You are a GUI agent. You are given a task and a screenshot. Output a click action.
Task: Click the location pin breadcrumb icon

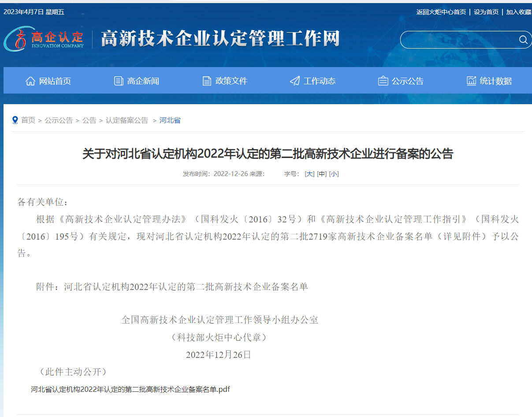15,120
